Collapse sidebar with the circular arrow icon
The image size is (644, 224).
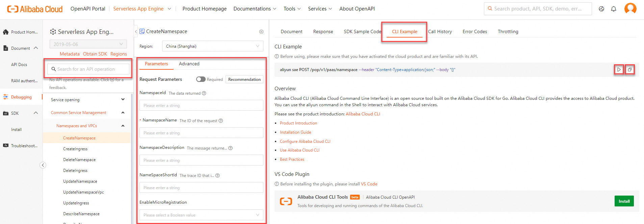pyautogui.click(x=43, y=165)
